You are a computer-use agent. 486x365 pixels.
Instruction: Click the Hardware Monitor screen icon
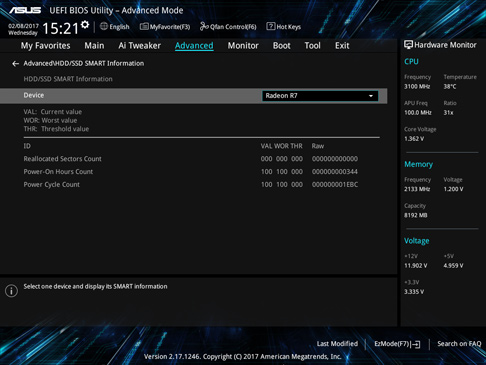point(408,45)
